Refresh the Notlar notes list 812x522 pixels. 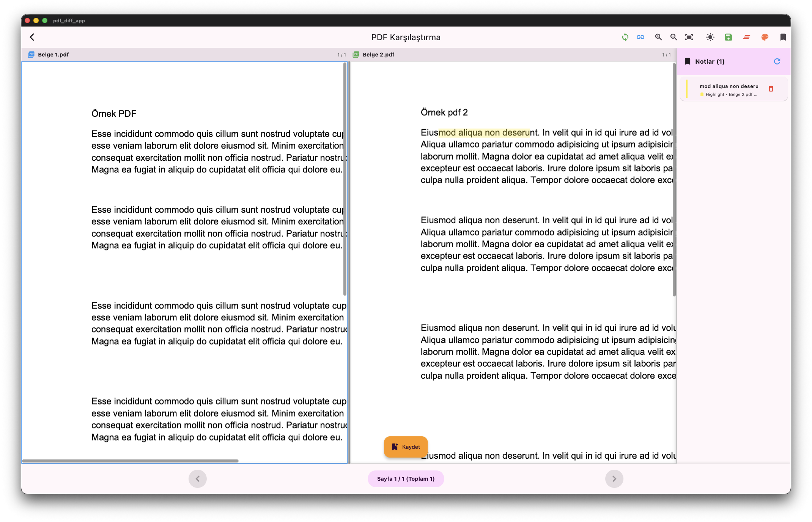[777, 61]
